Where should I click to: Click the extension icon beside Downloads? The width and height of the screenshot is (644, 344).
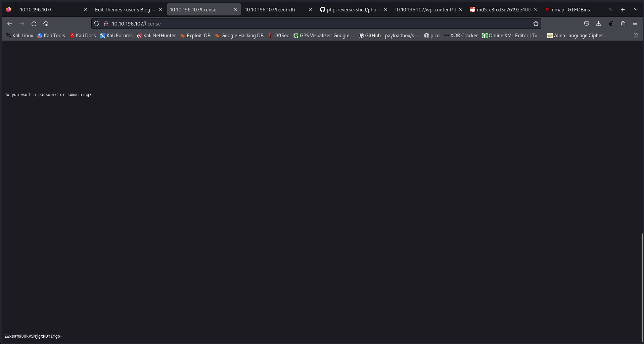coord(611,23)
